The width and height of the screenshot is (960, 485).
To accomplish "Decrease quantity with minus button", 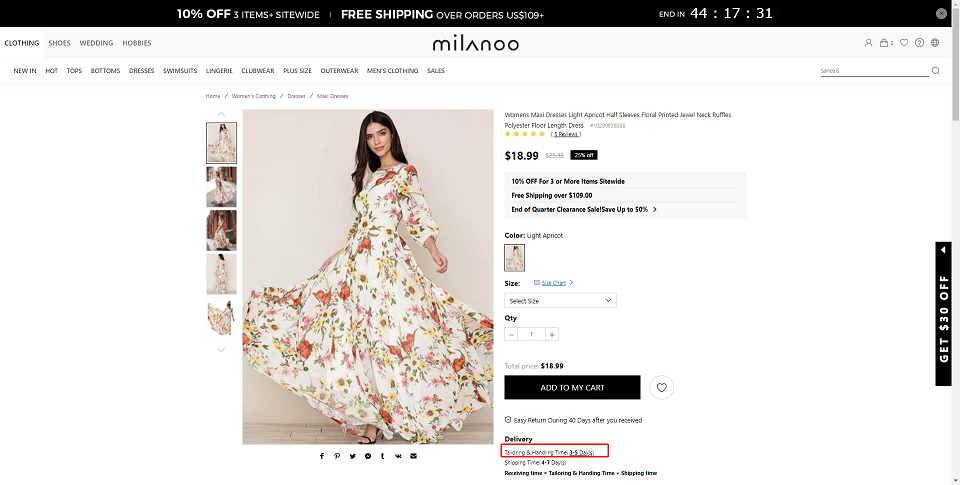I will tap(511, 334).
